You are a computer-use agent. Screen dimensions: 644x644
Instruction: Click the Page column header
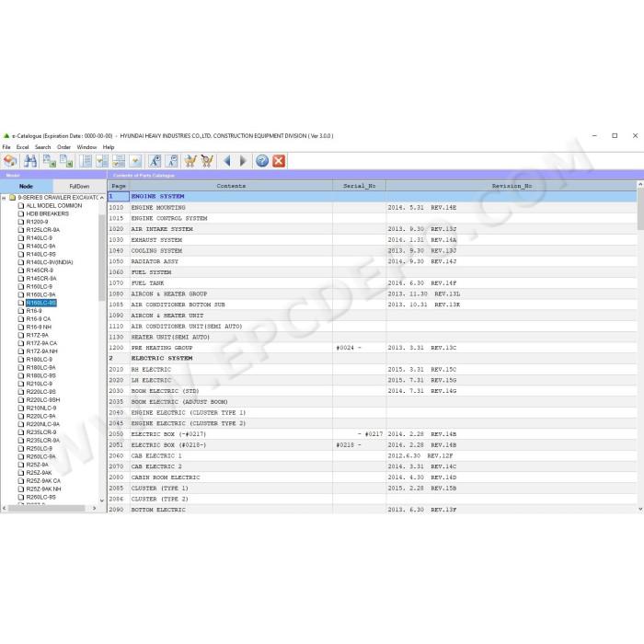tap(119, 186)
